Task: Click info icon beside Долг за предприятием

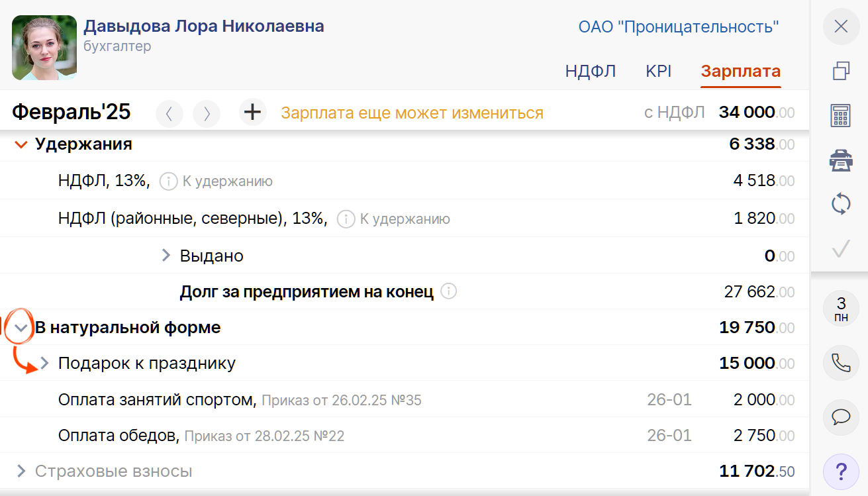Action: click(x=449, y=291)
